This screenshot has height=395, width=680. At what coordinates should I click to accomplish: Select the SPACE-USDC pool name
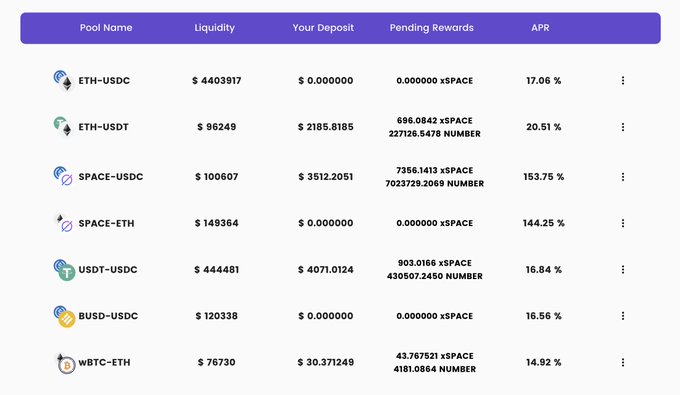pyautogui.click(x=111, y=177)
